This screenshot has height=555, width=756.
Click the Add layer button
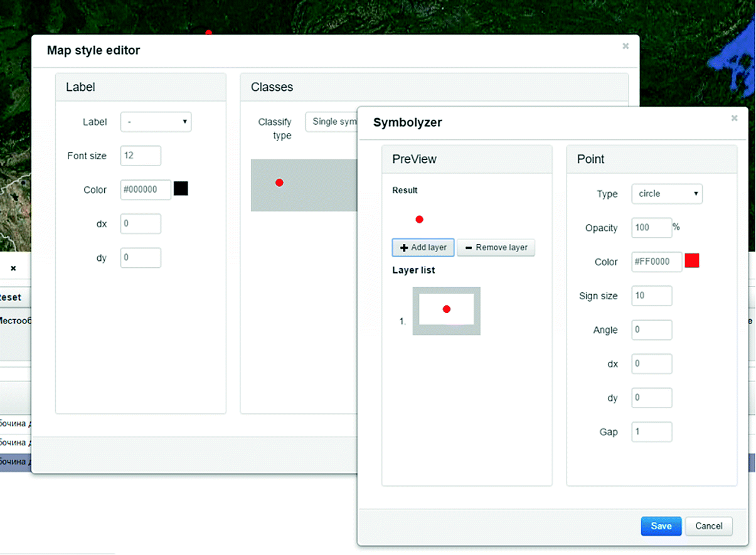[422, 248]
